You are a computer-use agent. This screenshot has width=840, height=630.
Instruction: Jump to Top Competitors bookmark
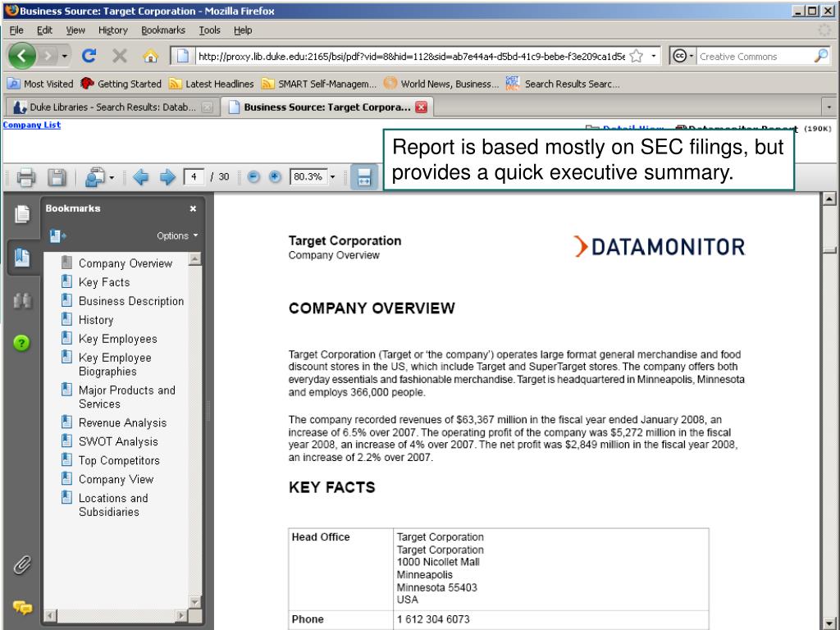tap(119, 460)
